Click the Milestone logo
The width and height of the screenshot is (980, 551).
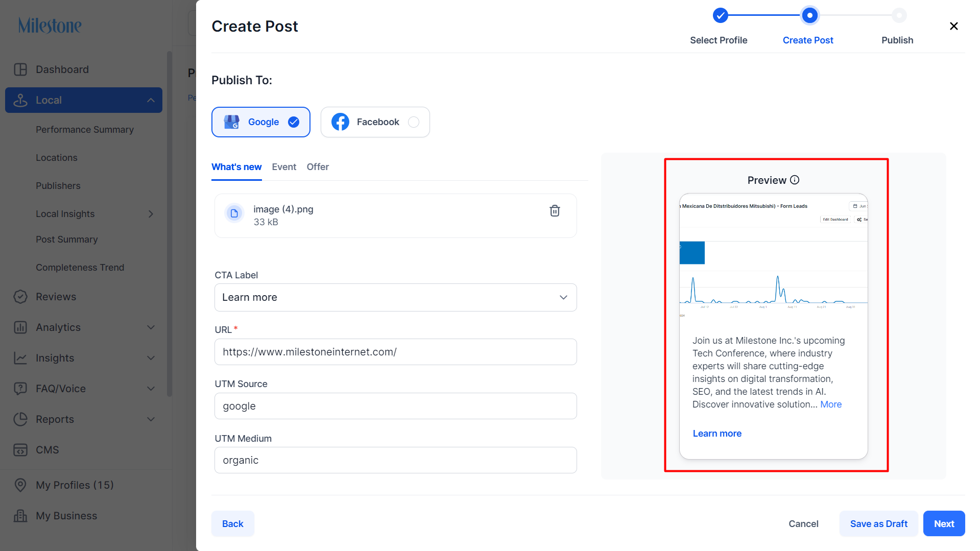click(50, 26)
